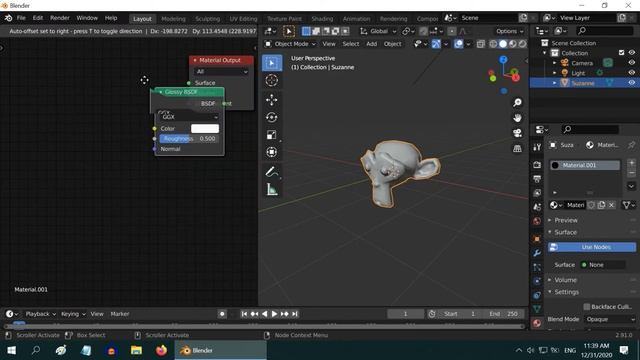
Task: Select the Measure tool
Action: click(x=272, y=189)
